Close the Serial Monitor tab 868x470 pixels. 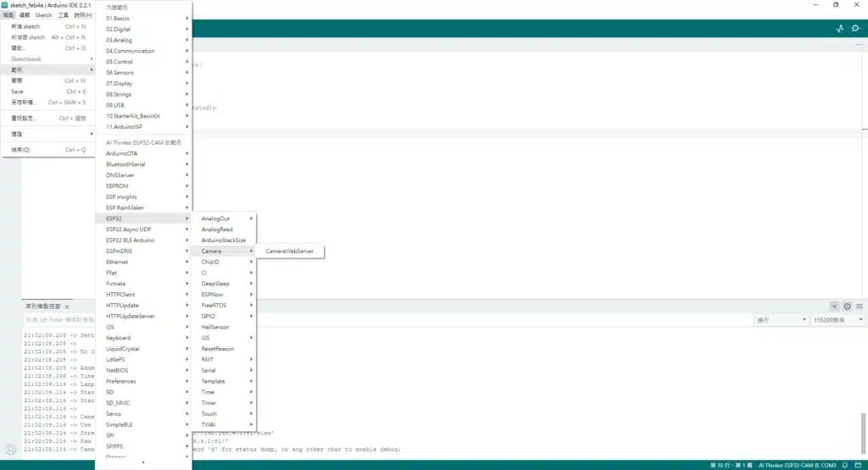pos(67,307)
